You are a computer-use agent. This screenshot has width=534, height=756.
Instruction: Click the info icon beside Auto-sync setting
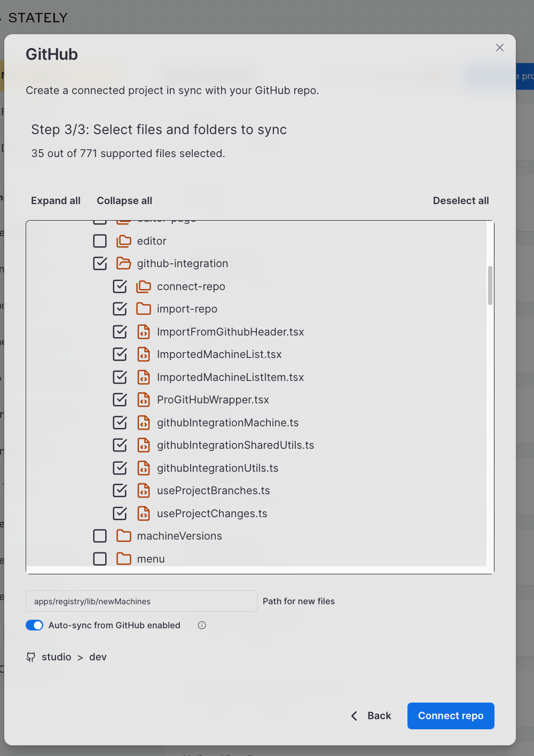pyautogui.click(x=201, y=625)
